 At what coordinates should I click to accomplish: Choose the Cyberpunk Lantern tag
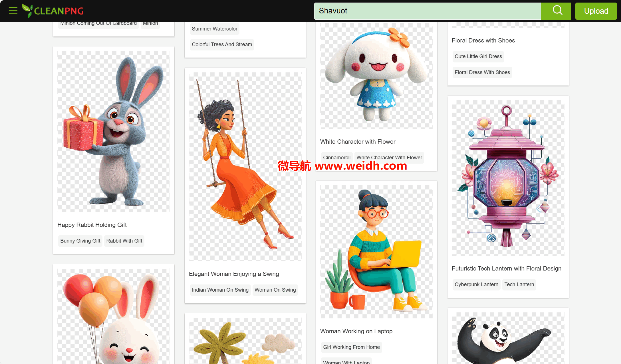[x=476, y=284]
